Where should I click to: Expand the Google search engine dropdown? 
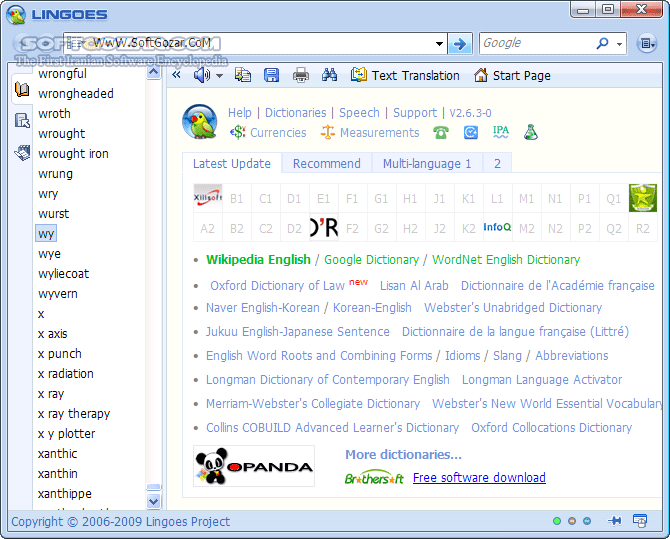(x=619, y=44)
